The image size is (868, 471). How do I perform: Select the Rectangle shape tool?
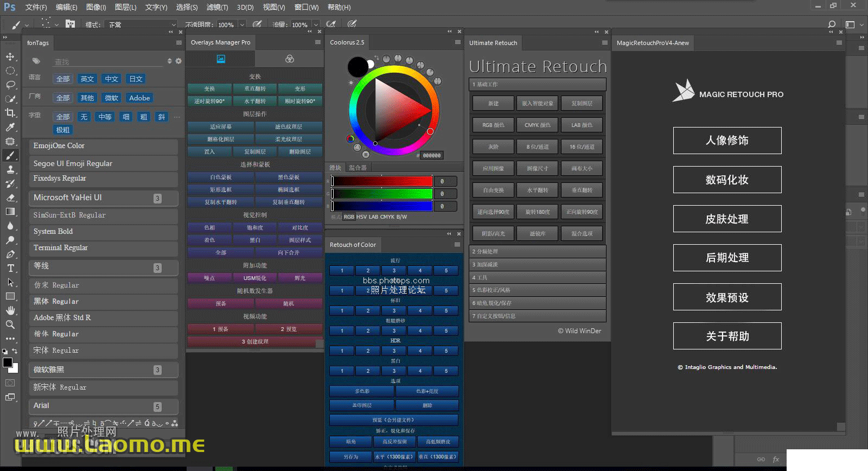pyautogui.click(x=10, y=296)
